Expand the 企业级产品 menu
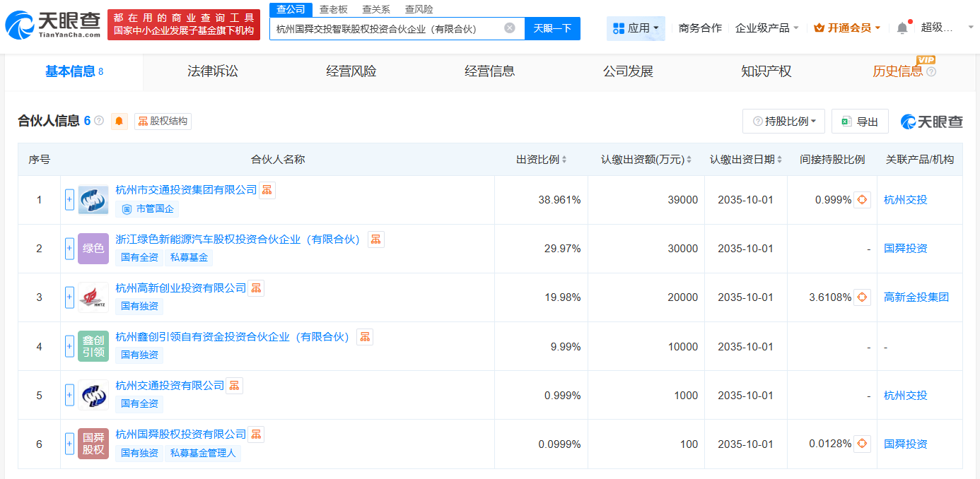The image size is (980, 479). 767,28
